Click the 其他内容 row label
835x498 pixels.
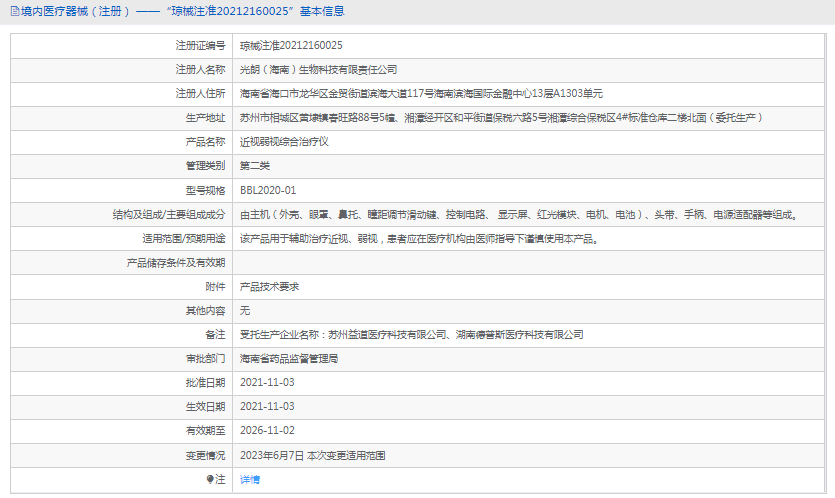pos(206,311)
